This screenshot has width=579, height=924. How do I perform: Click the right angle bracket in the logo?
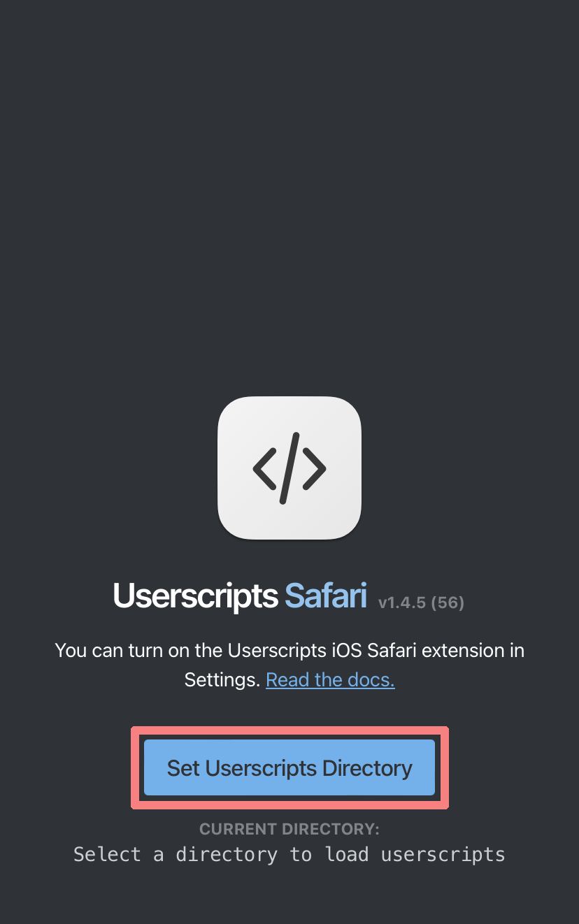(x=315, y=468)
